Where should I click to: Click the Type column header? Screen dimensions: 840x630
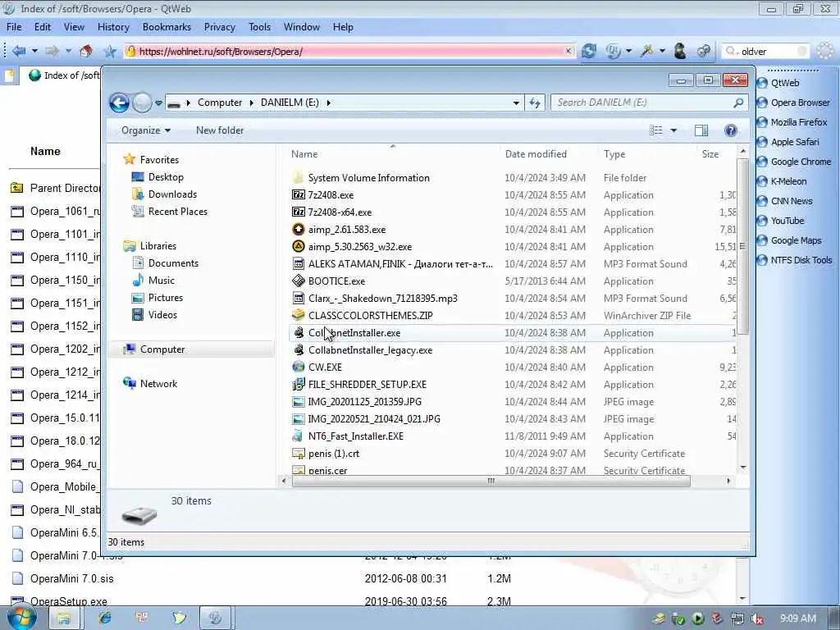click(614, 154)
